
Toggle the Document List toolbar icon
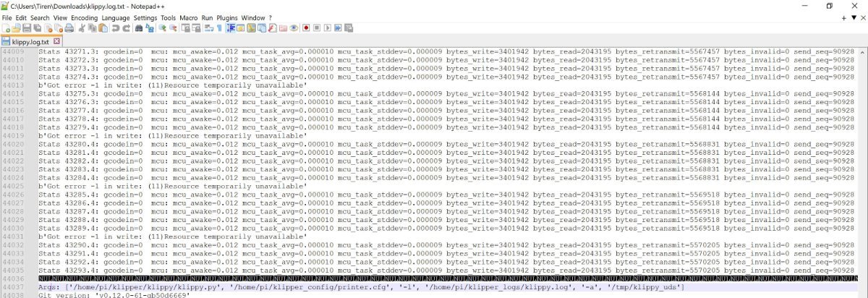262,28
